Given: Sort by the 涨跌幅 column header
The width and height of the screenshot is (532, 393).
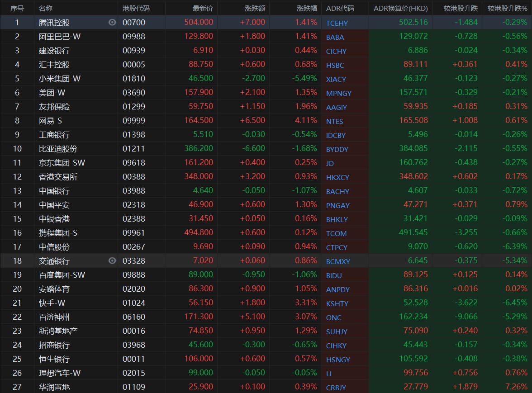Looking at the screenshot, I should point(307,9).
